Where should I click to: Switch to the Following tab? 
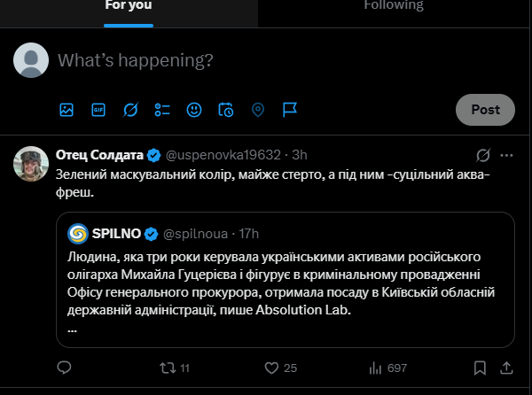pos(394,5)
